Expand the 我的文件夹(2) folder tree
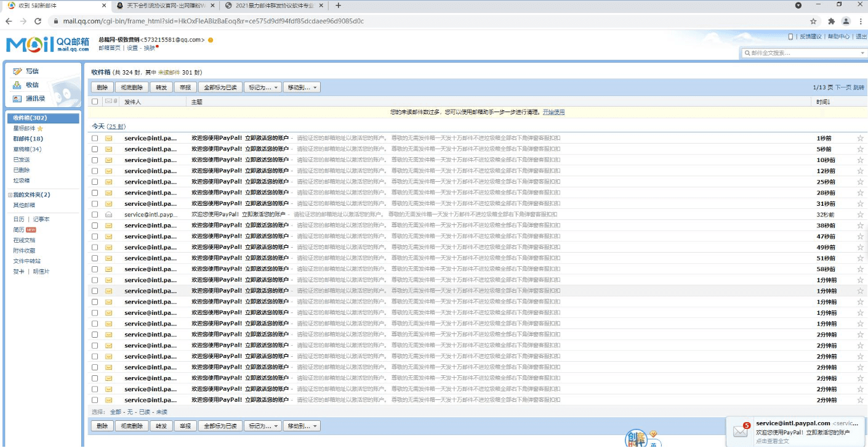868x448 pixels. 10,195
